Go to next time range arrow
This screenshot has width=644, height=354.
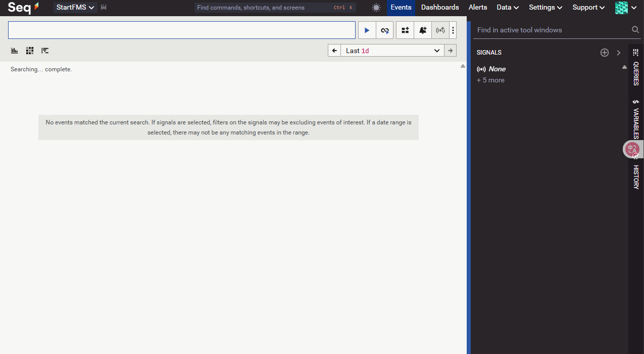[x=450, y=51]
